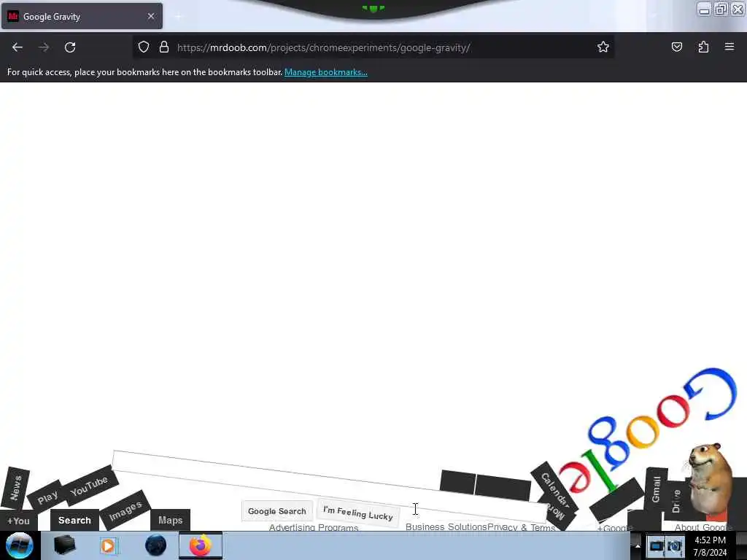Click the green indicator at screen top
This screenshot has width=747, height=560.
(373, 8)
